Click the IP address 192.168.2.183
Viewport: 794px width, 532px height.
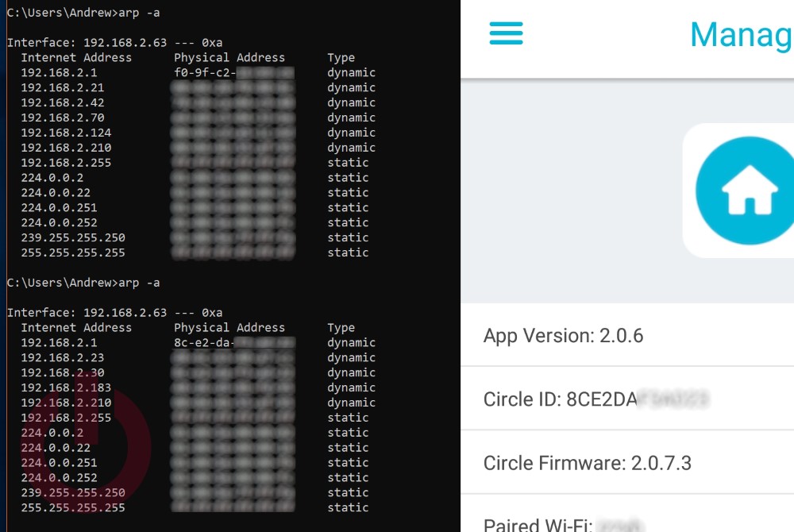point(66,387)
